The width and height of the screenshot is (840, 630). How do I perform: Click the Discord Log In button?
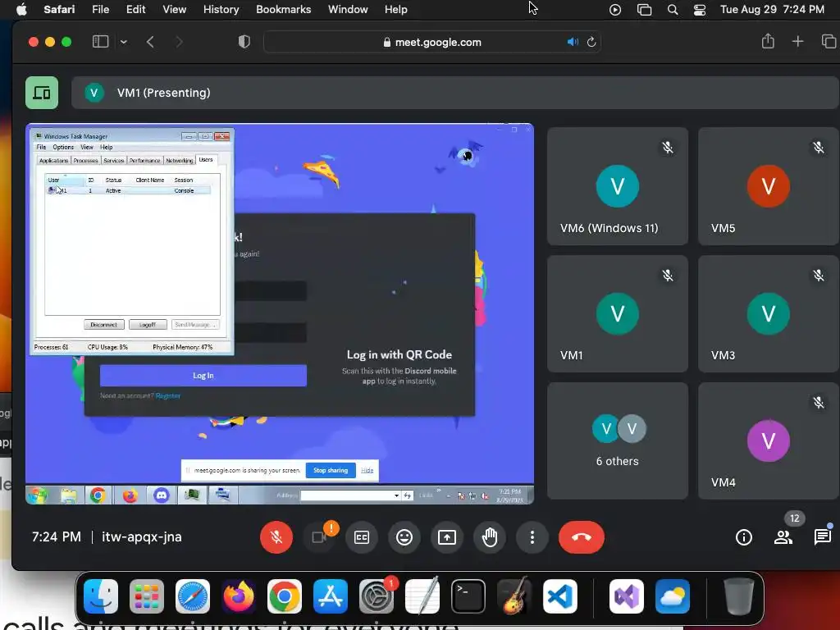[x=203, y=376]
